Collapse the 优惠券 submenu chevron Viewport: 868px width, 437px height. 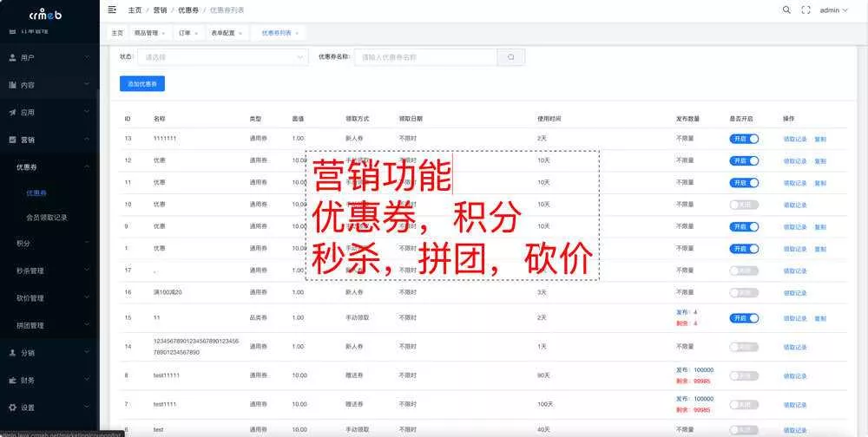tap(87, 166)
